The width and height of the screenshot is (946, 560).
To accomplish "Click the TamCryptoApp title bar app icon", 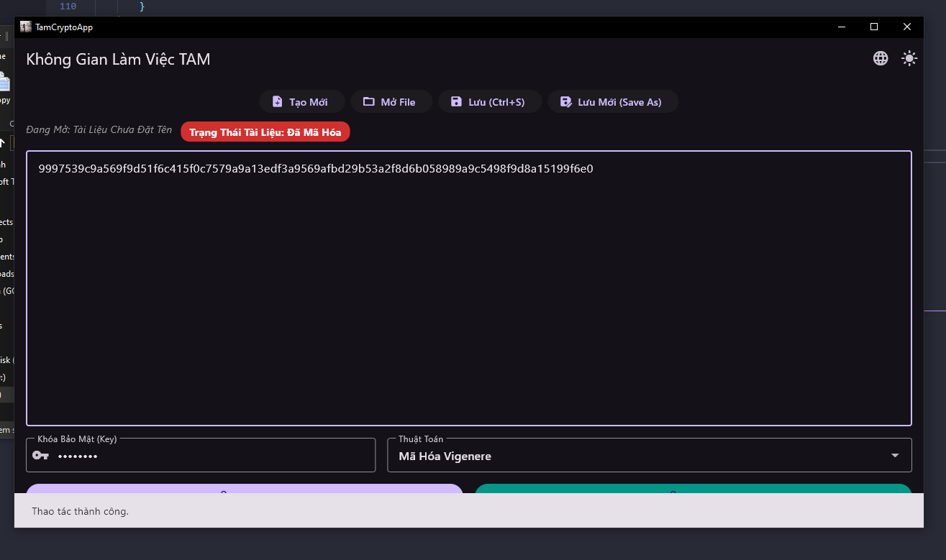I will pos(26,27).
